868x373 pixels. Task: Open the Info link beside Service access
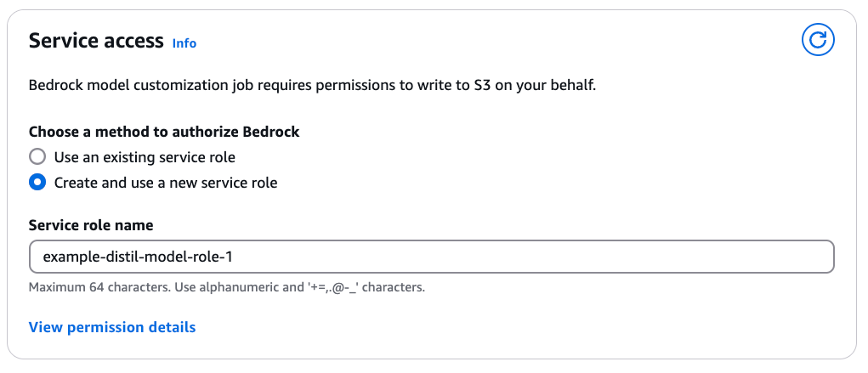coord(184,42)
